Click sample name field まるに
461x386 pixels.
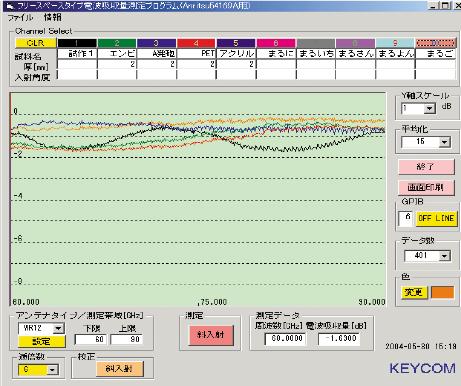click(276, 54)
